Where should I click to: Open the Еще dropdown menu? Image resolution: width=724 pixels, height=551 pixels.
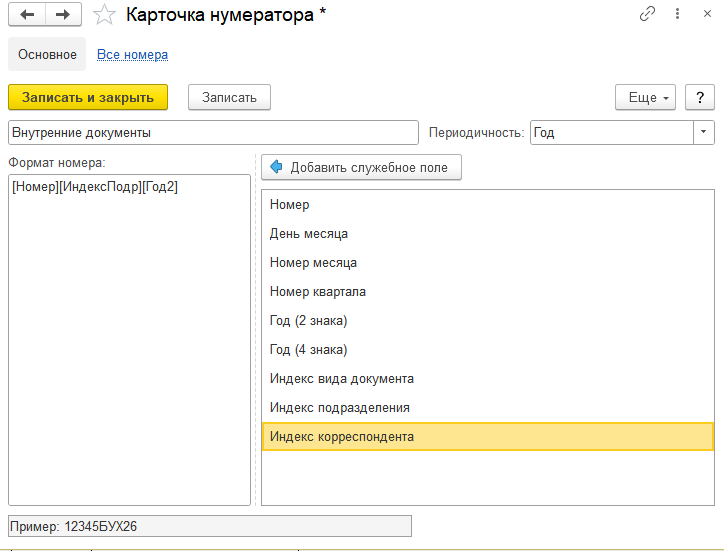coord(646,97)
